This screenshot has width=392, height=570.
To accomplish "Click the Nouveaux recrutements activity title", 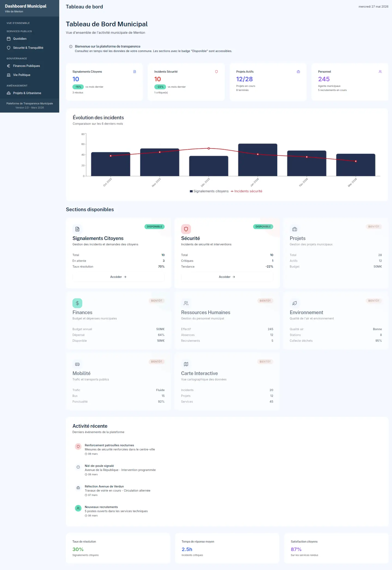I will click(101, 507).
